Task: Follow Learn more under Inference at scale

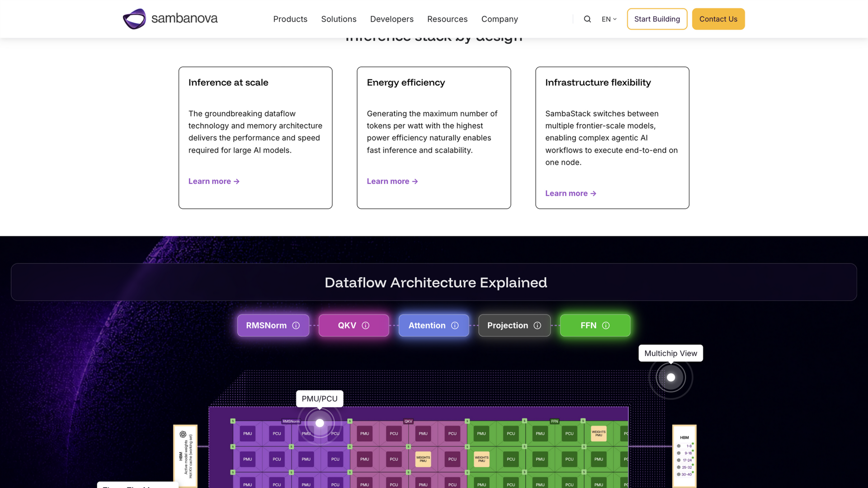Action: click(214, 181)
